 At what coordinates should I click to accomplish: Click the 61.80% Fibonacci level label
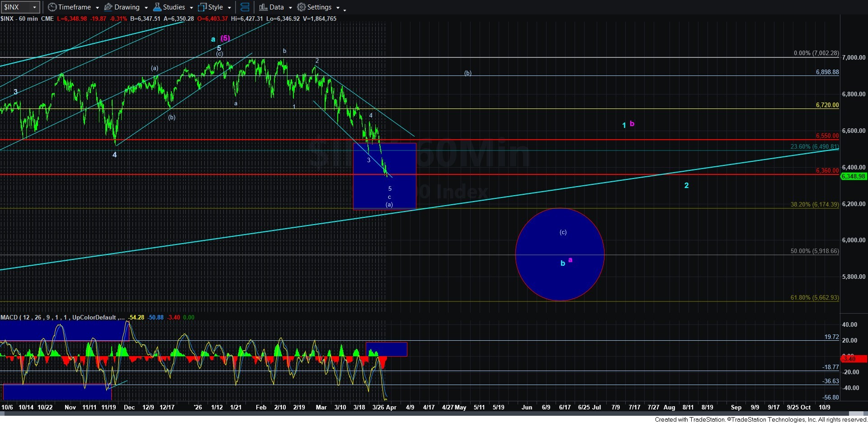[814, 297]
